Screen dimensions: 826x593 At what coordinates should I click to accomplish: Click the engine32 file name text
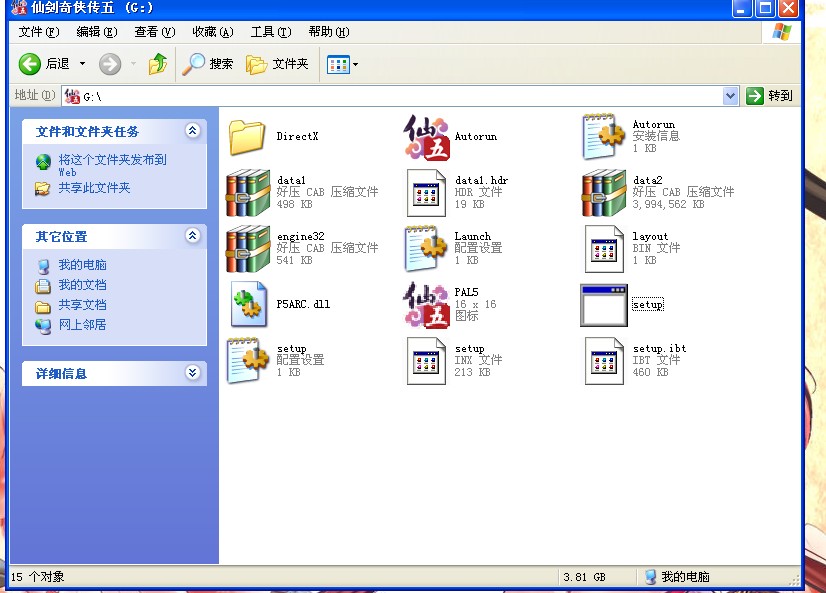point(300,236)
